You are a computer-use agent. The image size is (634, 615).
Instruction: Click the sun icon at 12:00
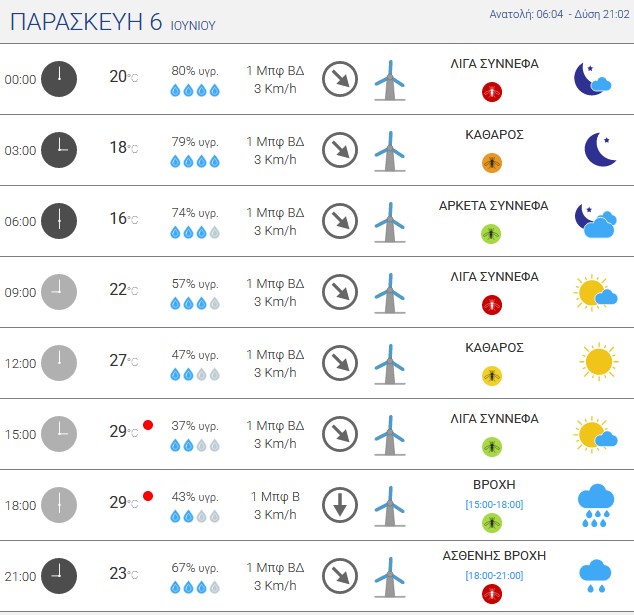pos(598,361)
